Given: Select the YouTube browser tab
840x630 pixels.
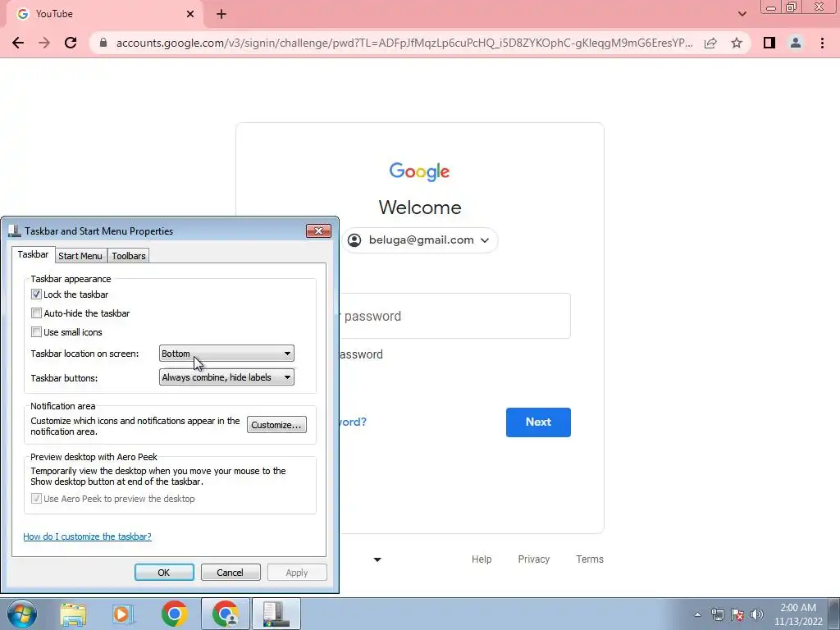Looking at the screenshot, I should [105, 14].
